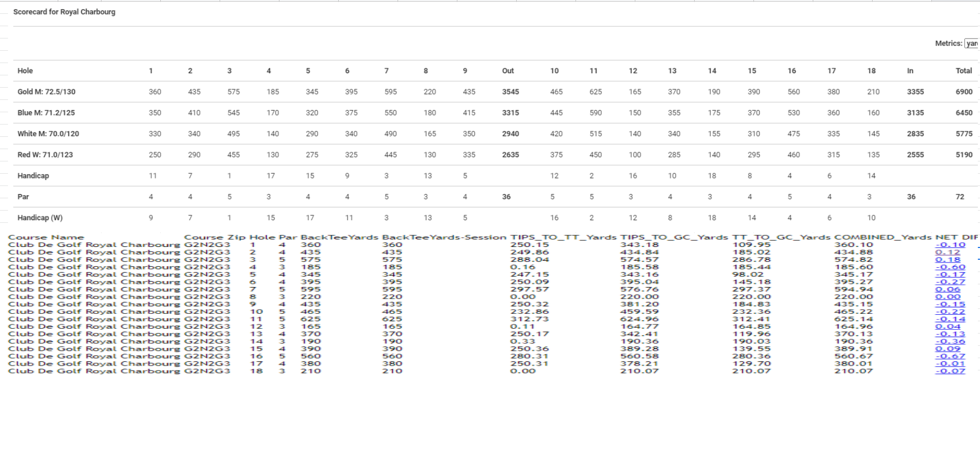Select the COMBINED_Yards value 360.10
Screen dimensions: 980x457
[x=853, y=245]
